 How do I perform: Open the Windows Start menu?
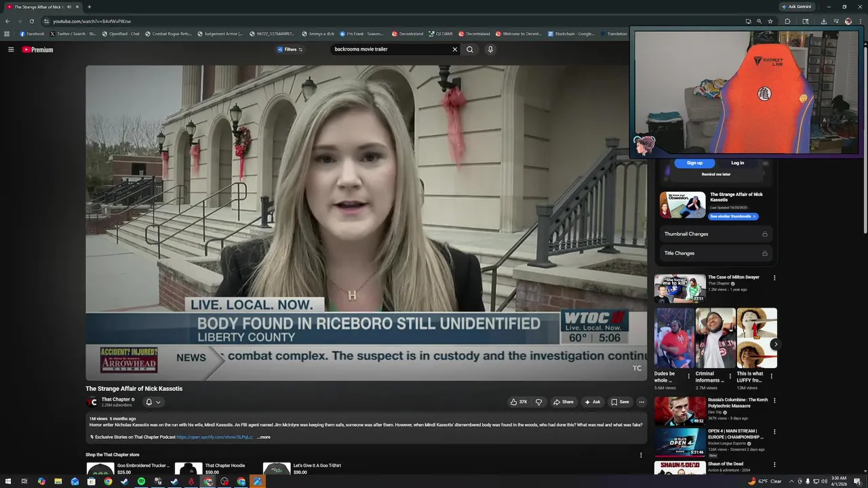[7, 481]
